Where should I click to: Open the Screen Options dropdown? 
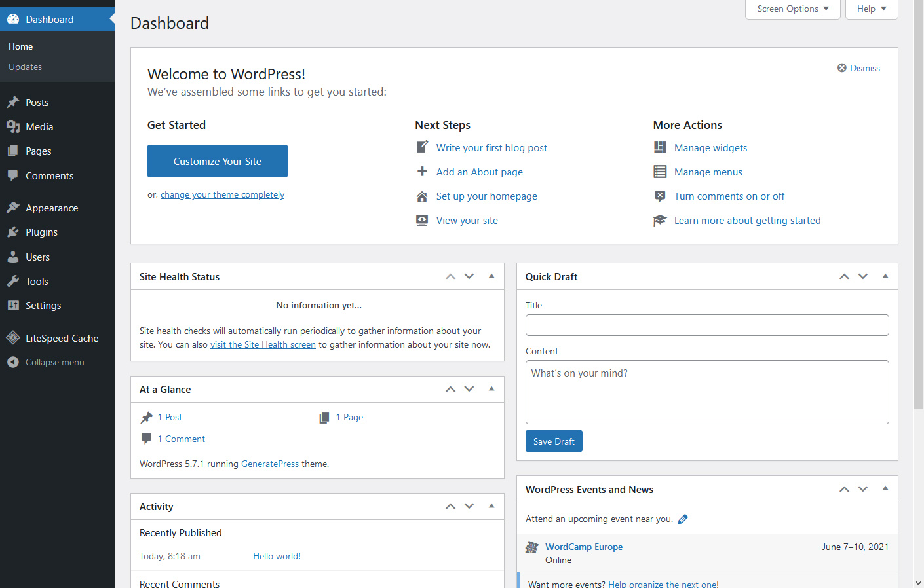pyautogui.click(x=793, y=9)
